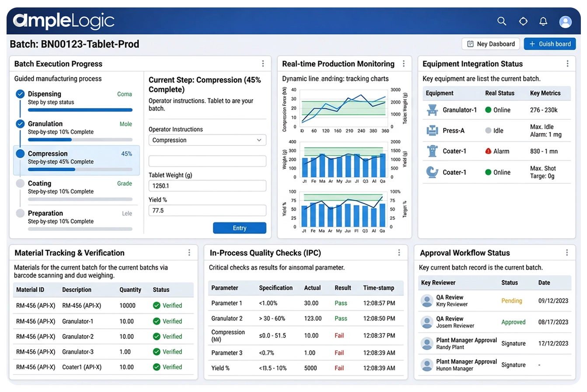Open In-Process Quality Checks kebab menu

(x=399, y=253)
